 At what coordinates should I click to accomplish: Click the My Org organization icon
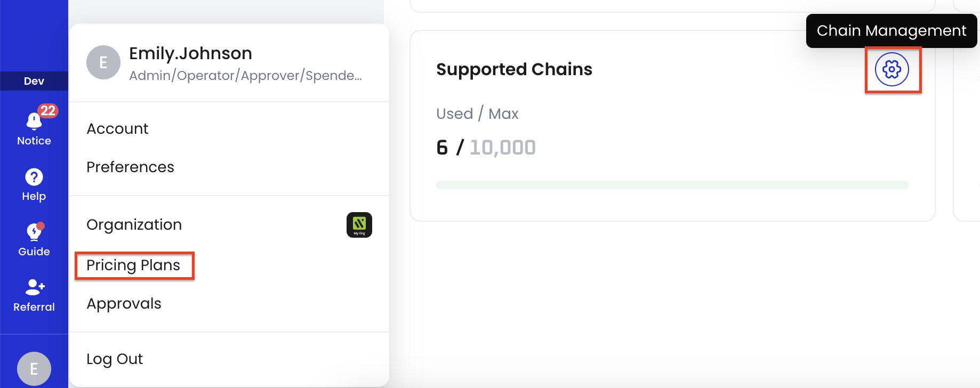click(359, 224)
